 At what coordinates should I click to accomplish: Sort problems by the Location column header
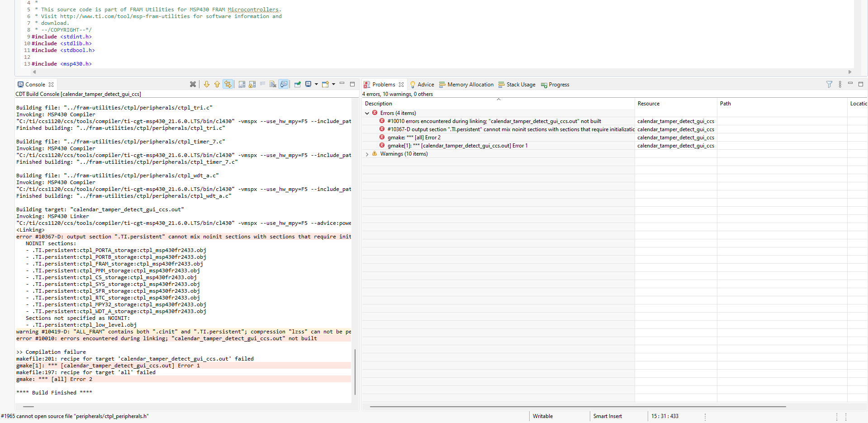tap(858, 104)
